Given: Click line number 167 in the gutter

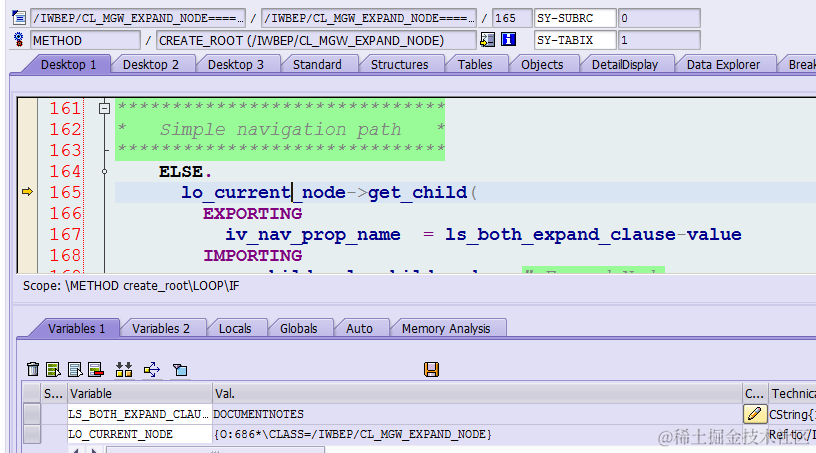Looking at the screenshot, I should [66, 234].
